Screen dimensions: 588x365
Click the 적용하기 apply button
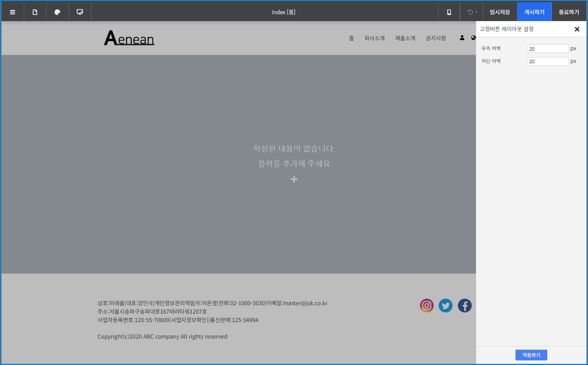(x=531, y=355)
